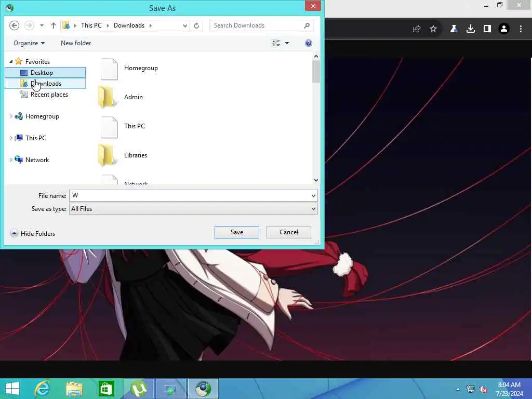Click the muted volume tray icon
This screenshot has height=399, width=532.
pyautogui.click(x=484, y=389)
